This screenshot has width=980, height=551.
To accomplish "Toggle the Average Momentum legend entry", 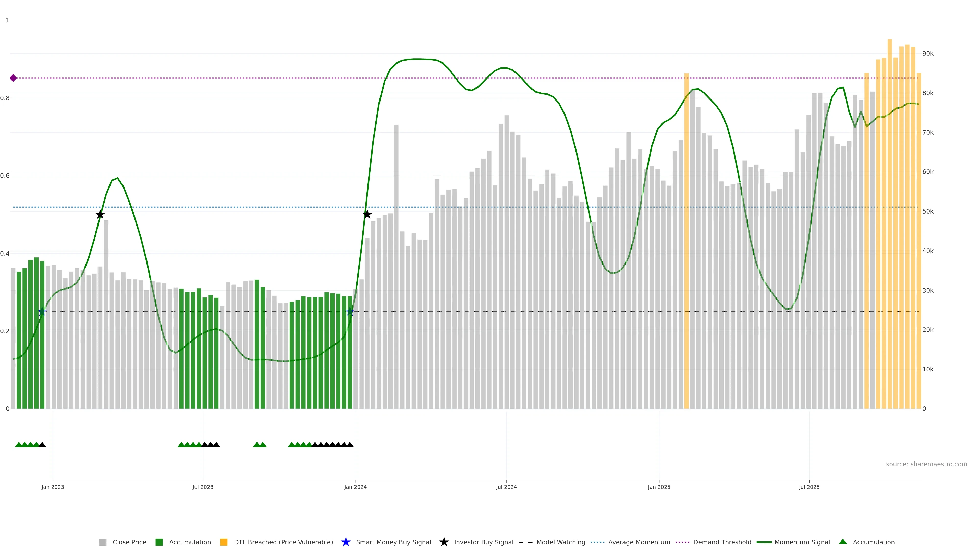I will point(639,542).
